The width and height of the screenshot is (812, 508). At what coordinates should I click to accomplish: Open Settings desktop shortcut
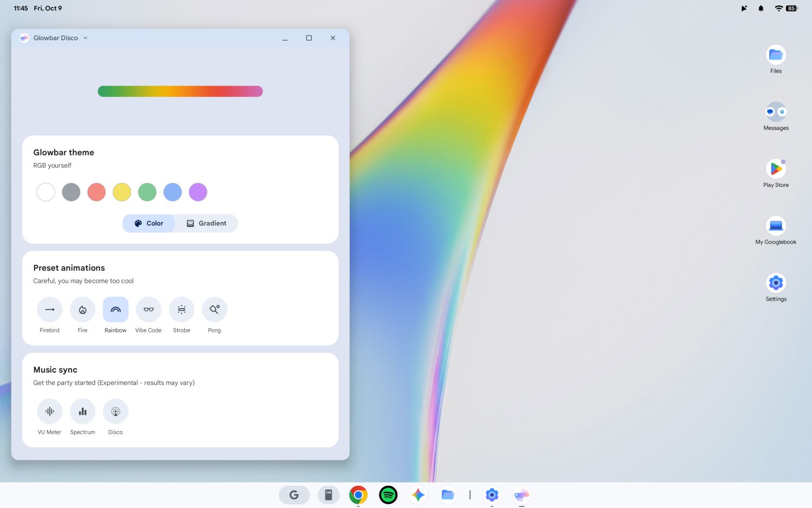click(776, 283)
